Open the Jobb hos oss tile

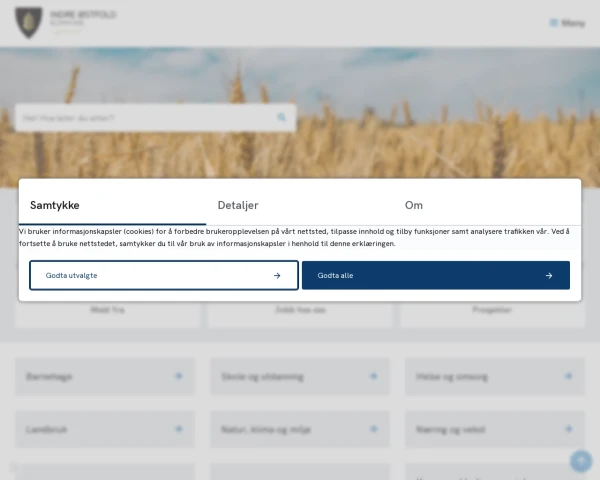pos(300,311)
